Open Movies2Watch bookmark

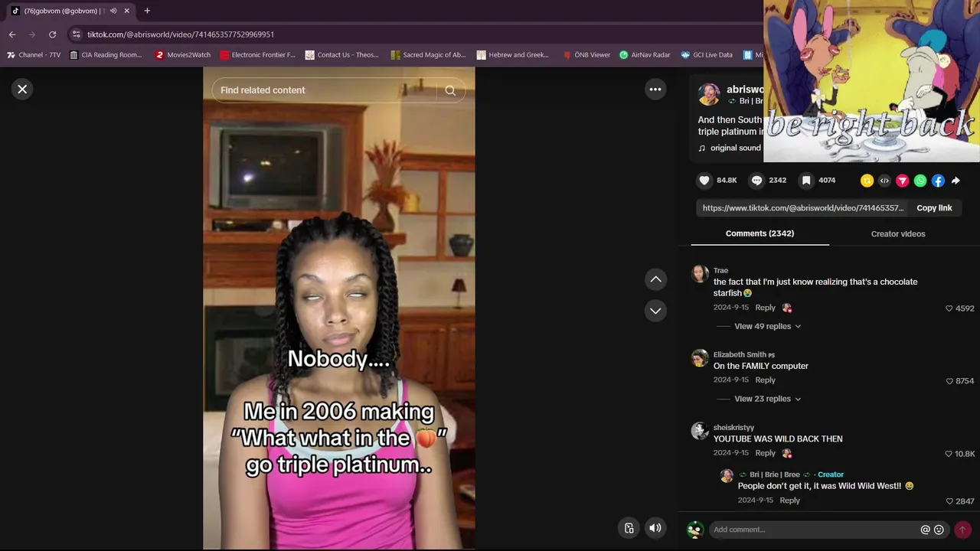coord(183,55)
